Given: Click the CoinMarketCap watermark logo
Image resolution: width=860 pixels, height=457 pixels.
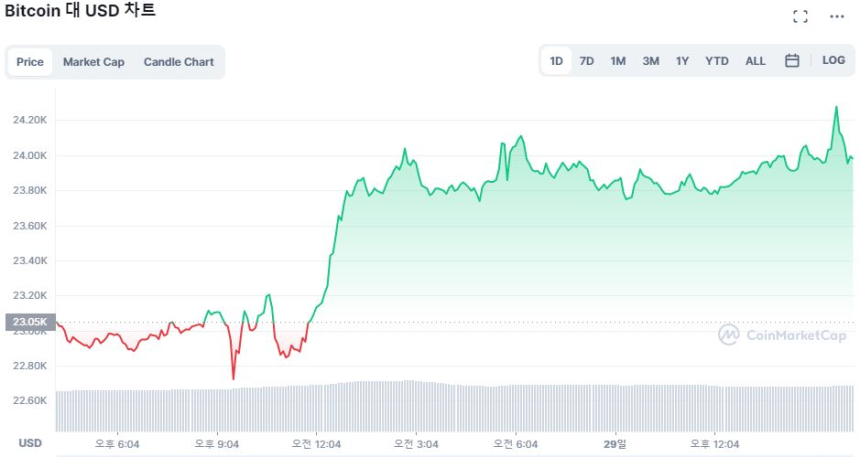Looking at the screenshot, I should (783, 335).
